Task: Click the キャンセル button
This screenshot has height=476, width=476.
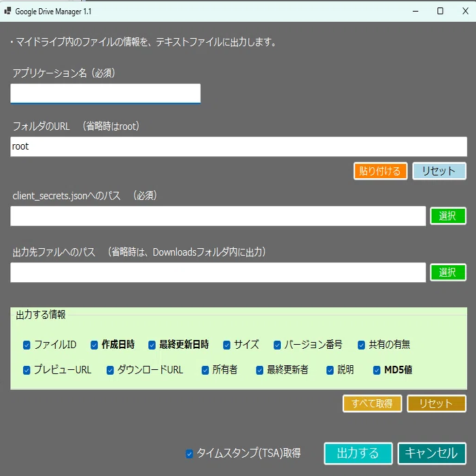Action: point(432,454)
